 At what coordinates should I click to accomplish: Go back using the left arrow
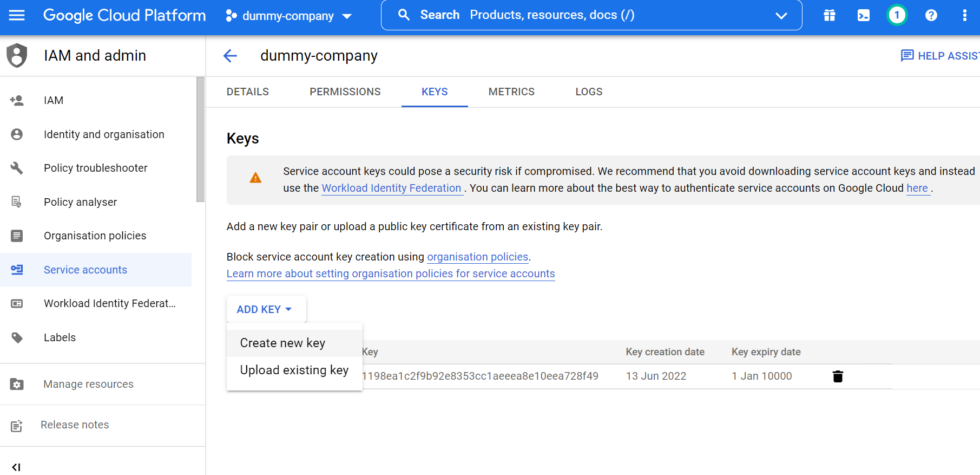tap(230, 56)
